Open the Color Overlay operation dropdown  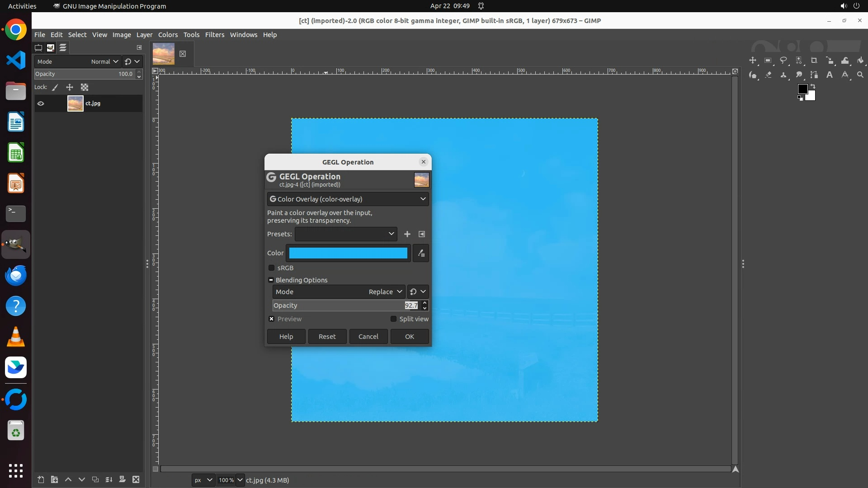[x=348, y=199]
